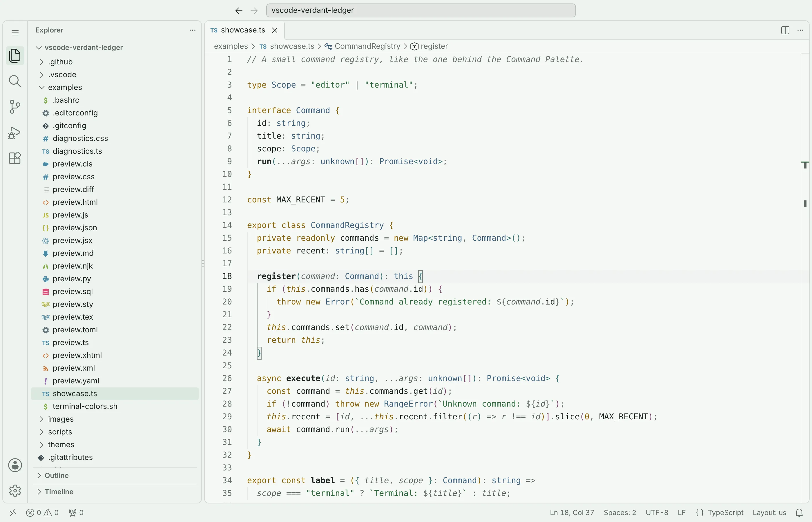Click the Spaces: 2 indentation setting
Screen dimensions: 812x522
[620, 512]
